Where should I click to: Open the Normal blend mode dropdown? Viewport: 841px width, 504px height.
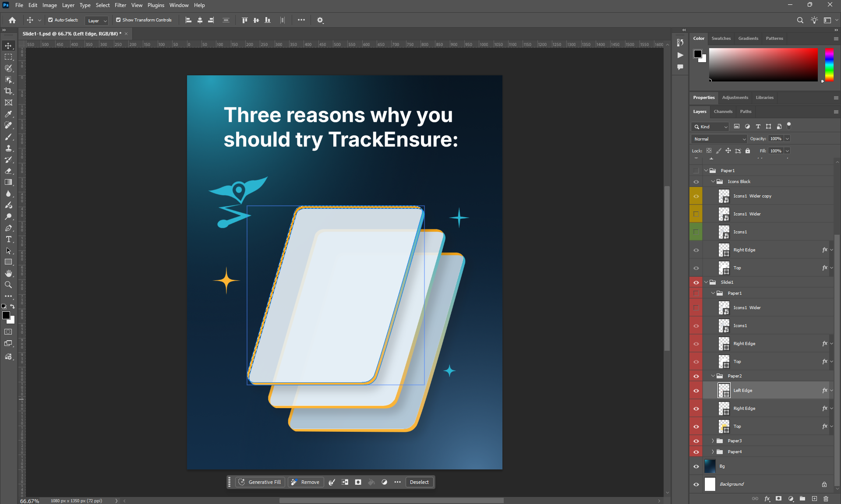(x=719, y=139)
